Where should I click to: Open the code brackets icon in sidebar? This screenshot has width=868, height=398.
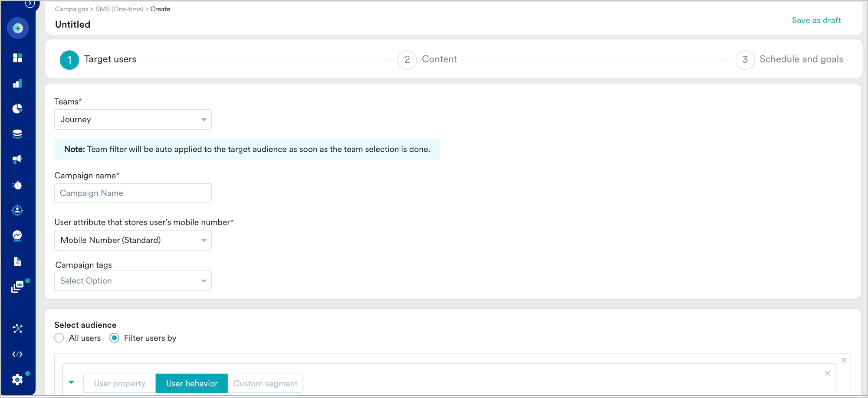tap(17, 354)
